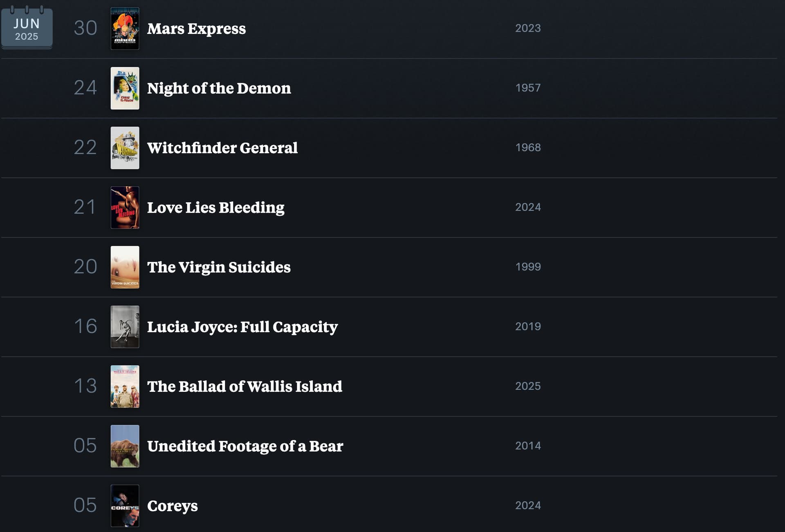Click diary day 30 for Mars Express
The width and height of the screenshot is (785, 532).
pyautogui.click(x=85, y=28)
